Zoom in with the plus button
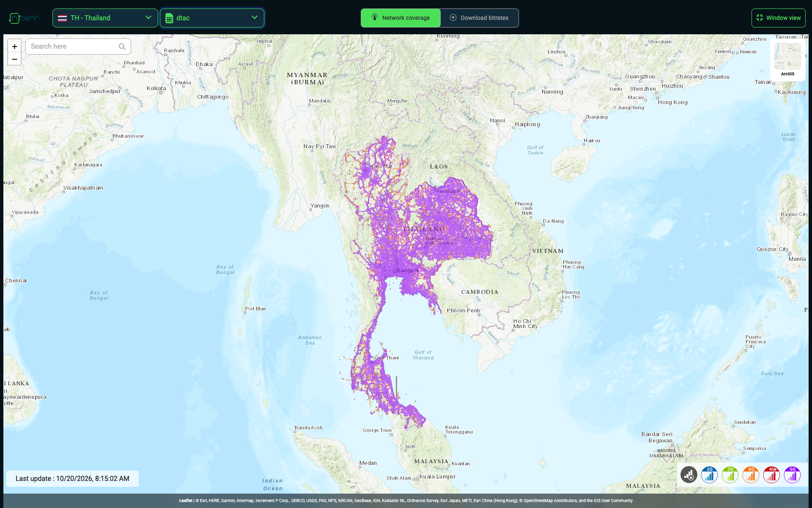This screenshot has height=508, width=812. [14, 47]
